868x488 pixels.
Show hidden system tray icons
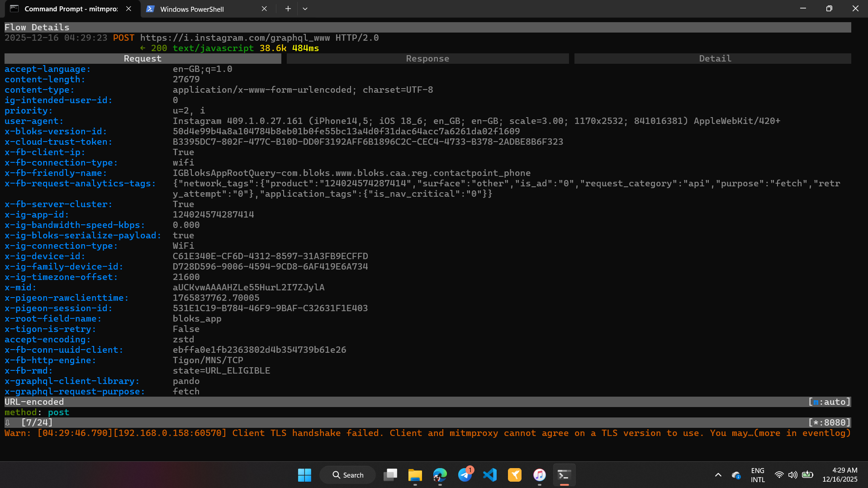click(718, 475)
